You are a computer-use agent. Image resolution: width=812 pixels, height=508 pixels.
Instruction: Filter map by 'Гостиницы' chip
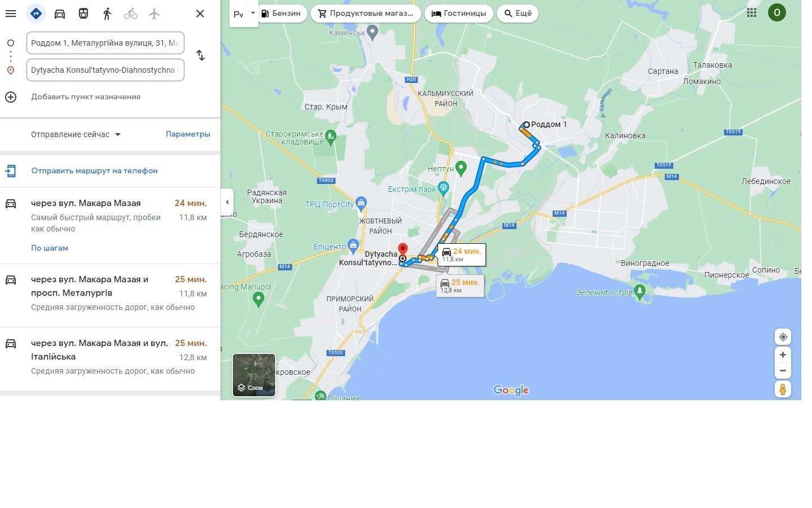coord(459,14)
